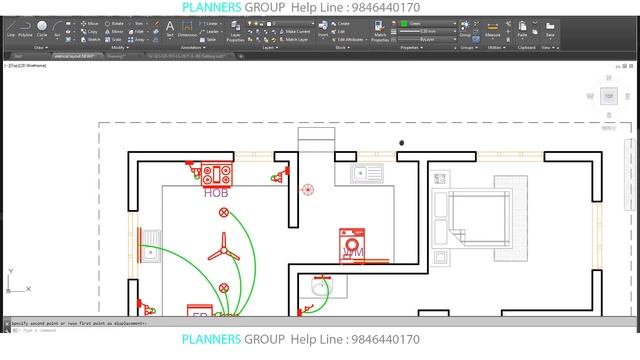
Task: Click the E compass direction on ViewCube
Action: point(627,96)
